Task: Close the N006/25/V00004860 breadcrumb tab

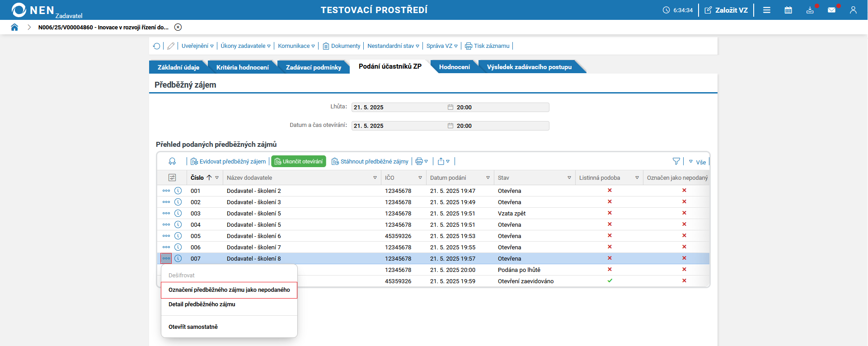Action: [x=178, y=27]
